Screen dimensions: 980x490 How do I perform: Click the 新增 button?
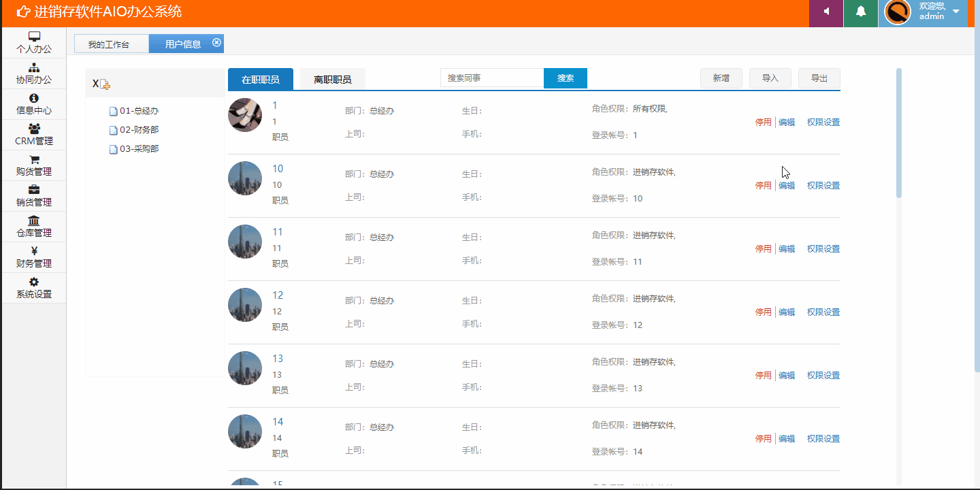721,78
